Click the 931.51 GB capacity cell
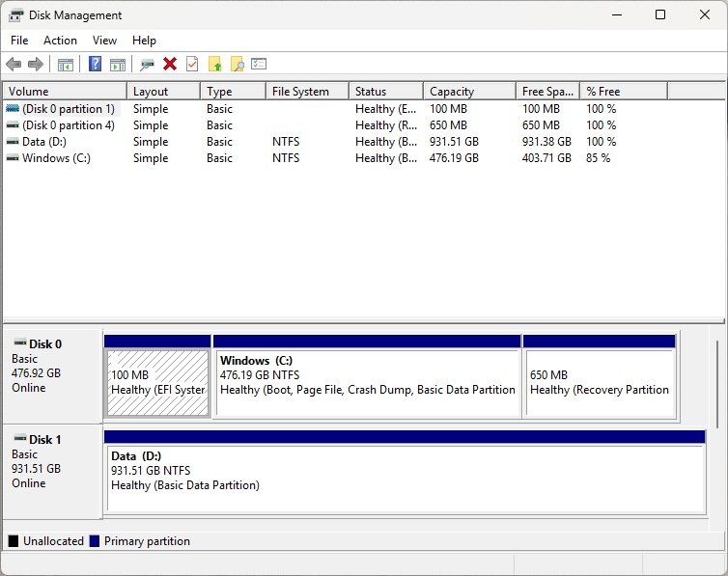728x576 pixels. click(x=454, y=142)
